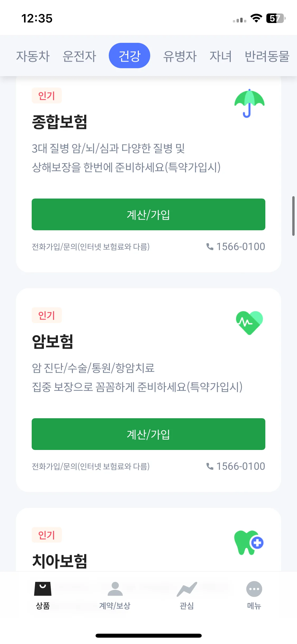
Task: Click 계산/가입 button for 암보험
Action: point(148,434)
